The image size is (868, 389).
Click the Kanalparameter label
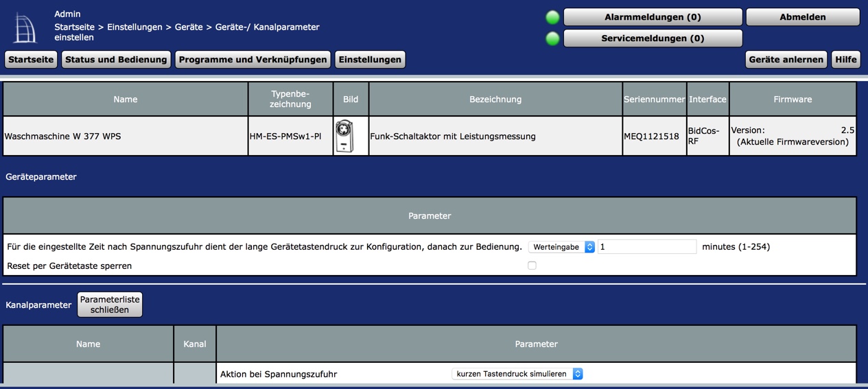[x=38, y=305]
